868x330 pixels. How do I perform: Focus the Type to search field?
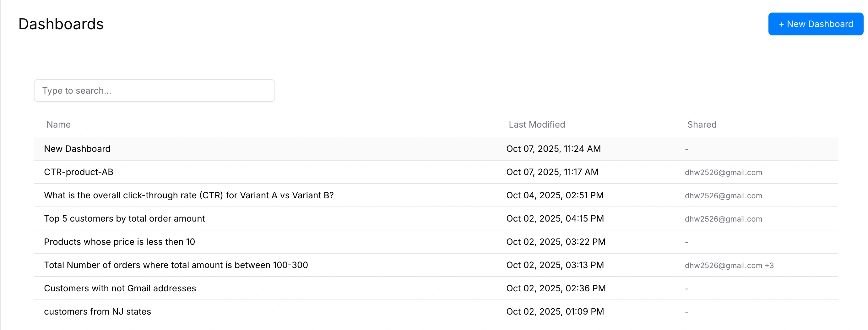tap(154, 91)
